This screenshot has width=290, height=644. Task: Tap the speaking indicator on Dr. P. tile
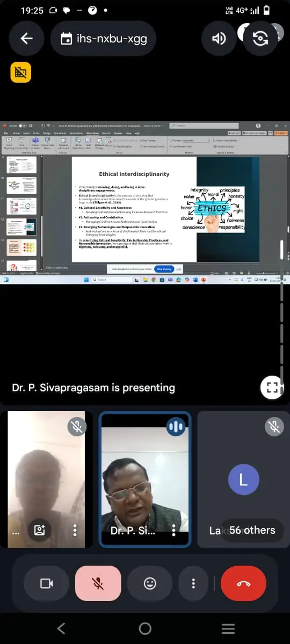coord(175,426)
